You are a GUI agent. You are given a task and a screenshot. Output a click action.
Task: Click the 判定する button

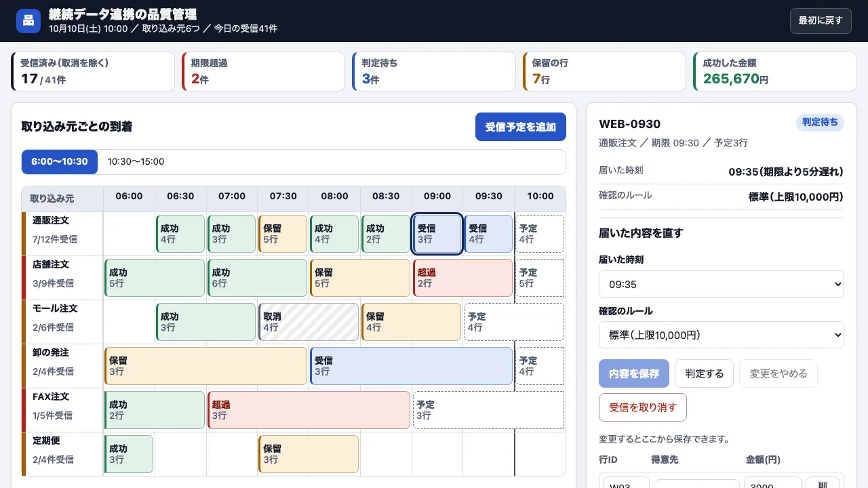[704, 373]
